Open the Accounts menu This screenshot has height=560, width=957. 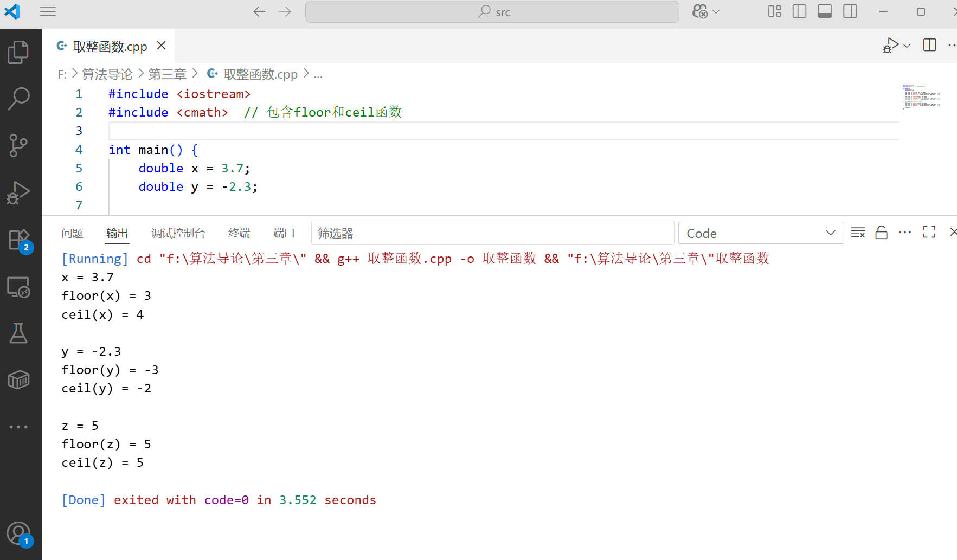(x=18, y=533)
